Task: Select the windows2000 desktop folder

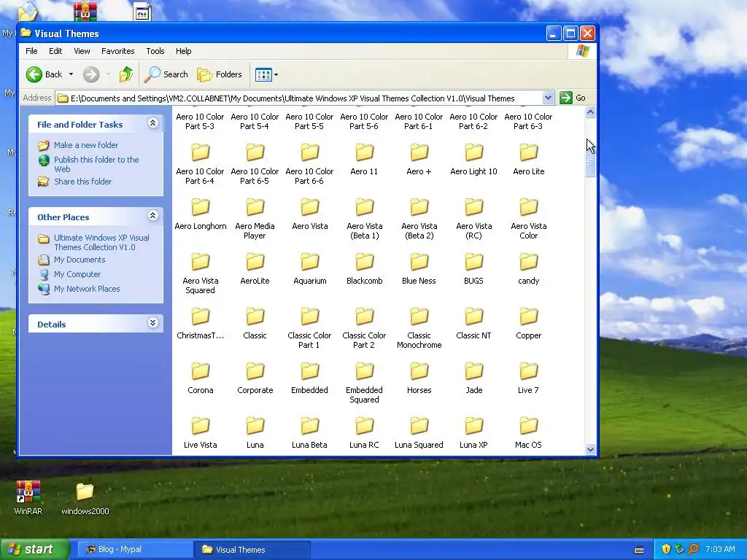Action: [x=85, y=499]
